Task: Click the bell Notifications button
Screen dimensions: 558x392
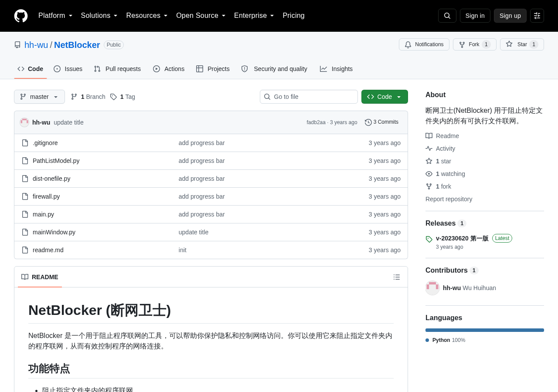Action: pos(424,44)
